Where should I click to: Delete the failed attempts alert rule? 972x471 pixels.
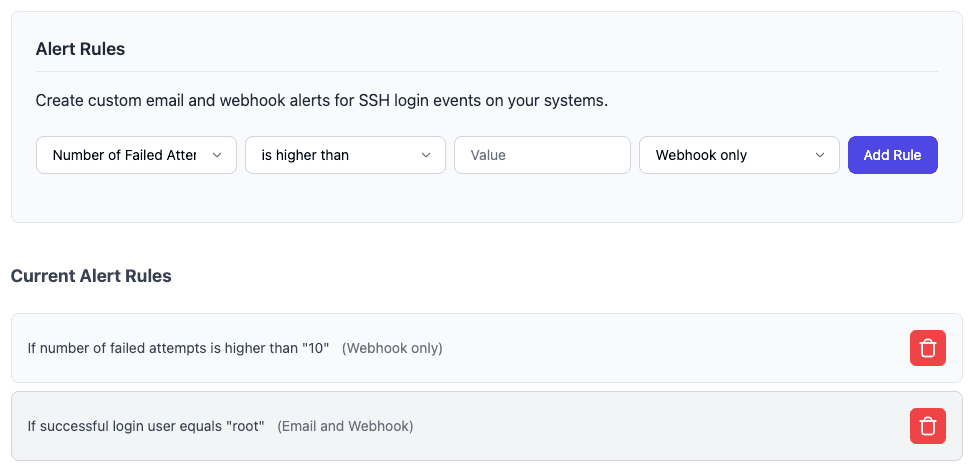927,348
